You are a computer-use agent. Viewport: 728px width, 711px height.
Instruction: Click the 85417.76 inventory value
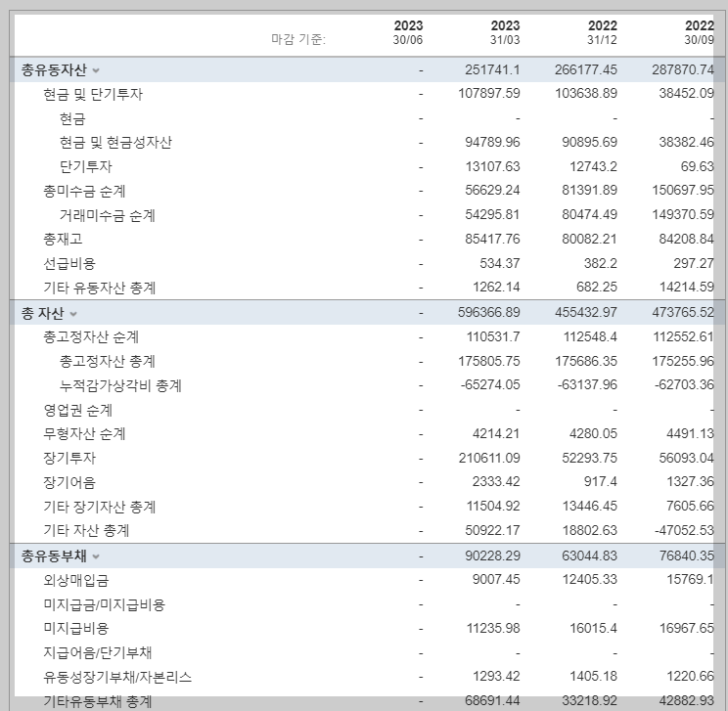(x=492, y=239)
